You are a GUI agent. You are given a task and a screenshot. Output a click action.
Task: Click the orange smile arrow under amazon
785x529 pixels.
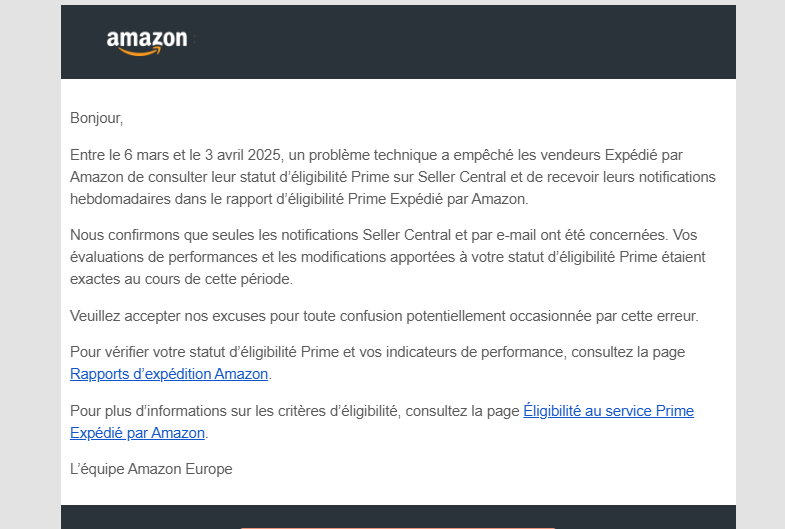141,51
